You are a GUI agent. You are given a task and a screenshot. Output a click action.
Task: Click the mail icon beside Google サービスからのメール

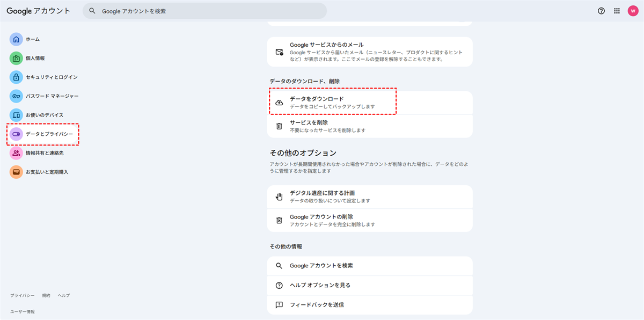pyautogui.click(x=279, y=52)
